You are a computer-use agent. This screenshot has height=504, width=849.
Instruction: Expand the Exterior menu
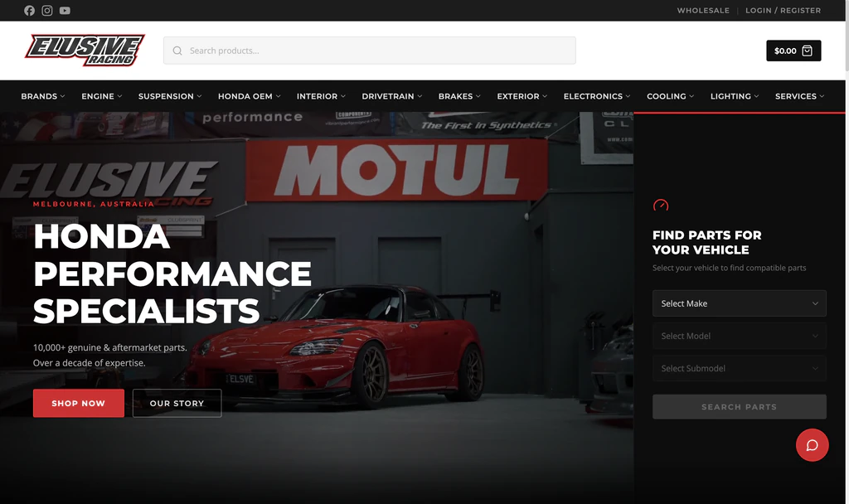tap(522, 96)
